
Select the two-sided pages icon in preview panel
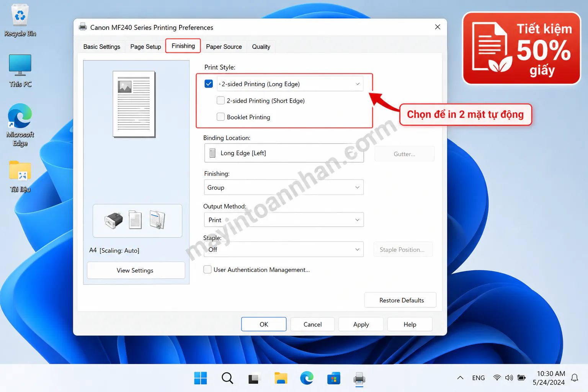[157, 220]
